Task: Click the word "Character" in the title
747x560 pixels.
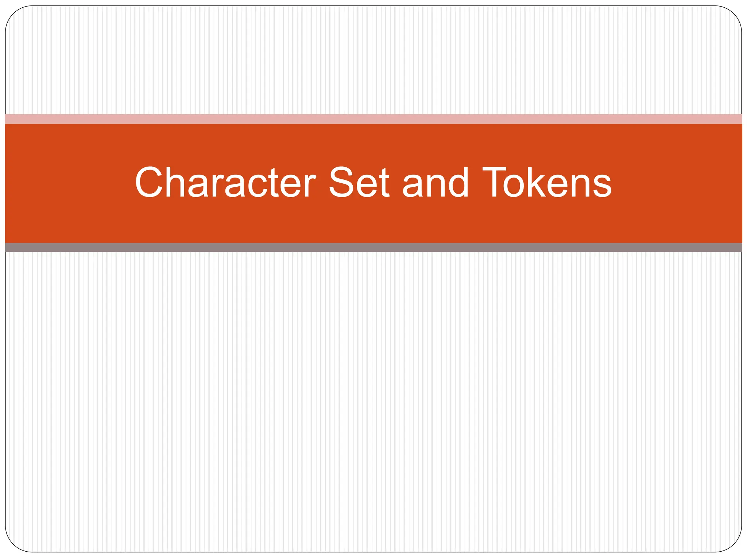Action: [225, 182]
